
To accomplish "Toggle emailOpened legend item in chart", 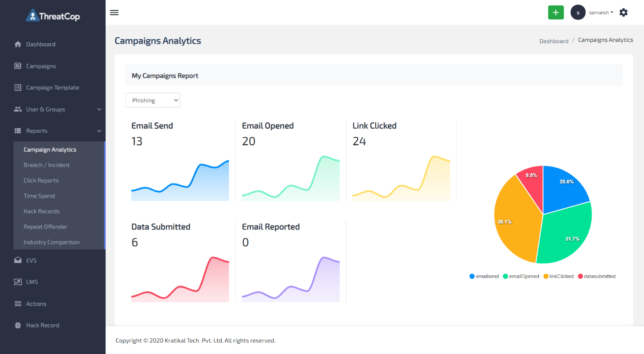I will click(521, 276).
